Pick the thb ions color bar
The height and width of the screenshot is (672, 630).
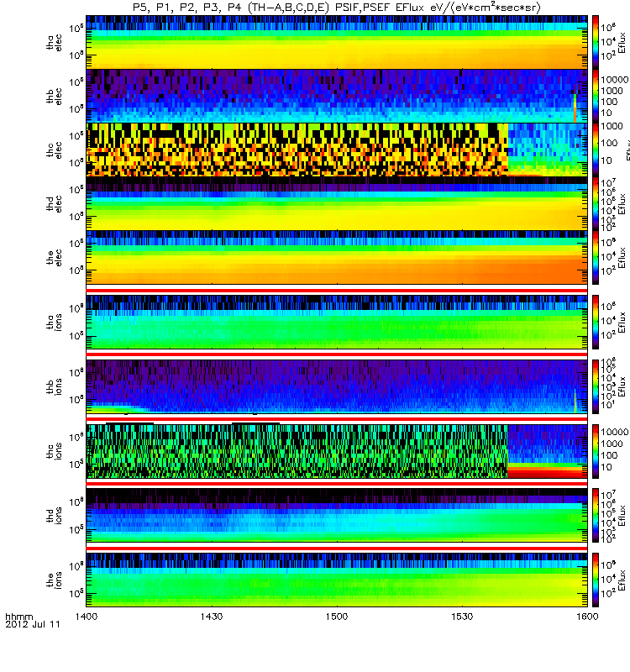pyautogui.click(x=596, y=386)
